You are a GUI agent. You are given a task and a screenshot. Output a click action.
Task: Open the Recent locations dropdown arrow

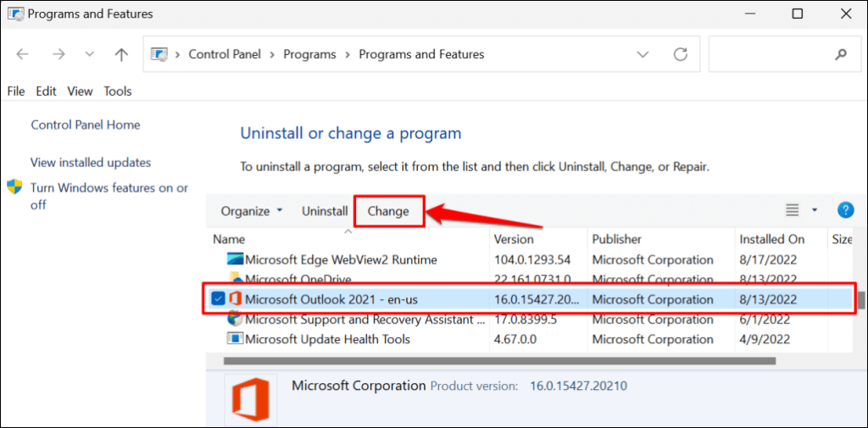point(90,54)
